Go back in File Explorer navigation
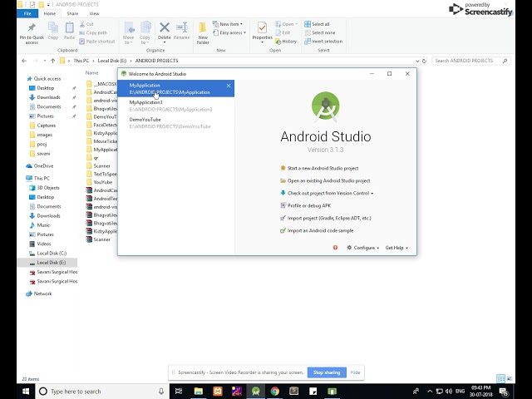Screen dimensions: 532x399 24,61
